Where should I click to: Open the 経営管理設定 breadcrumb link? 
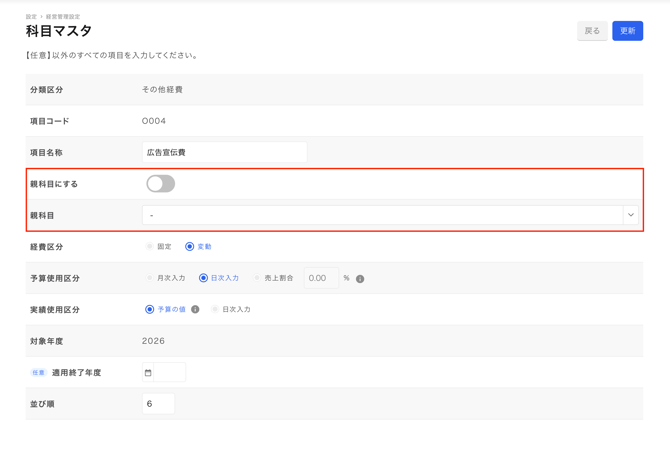(63, 17)
